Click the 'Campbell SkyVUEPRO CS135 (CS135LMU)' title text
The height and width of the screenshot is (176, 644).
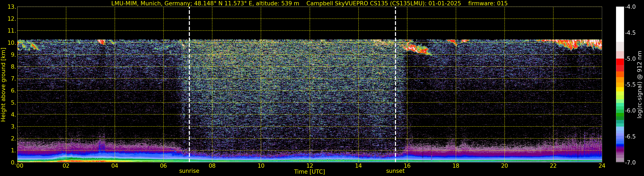[365, 3]
